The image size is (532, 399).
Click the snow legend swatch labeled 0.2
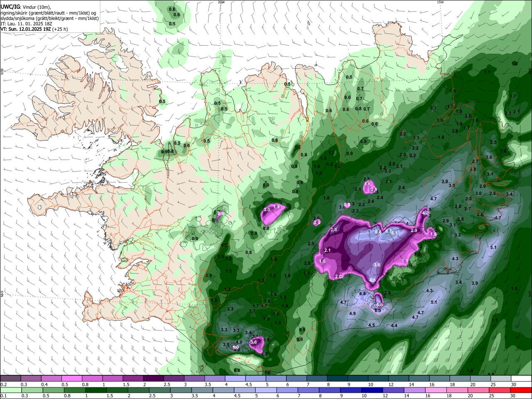point(10,379)
